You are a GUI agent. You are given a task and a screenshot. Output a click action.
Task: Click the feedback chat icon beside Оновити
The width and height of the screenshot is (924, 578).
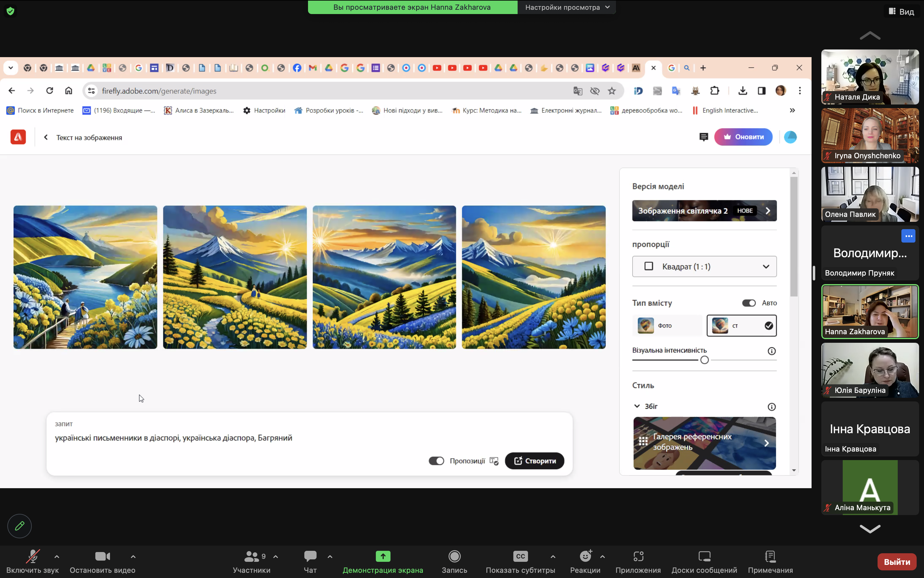click(x=703, y=137)
